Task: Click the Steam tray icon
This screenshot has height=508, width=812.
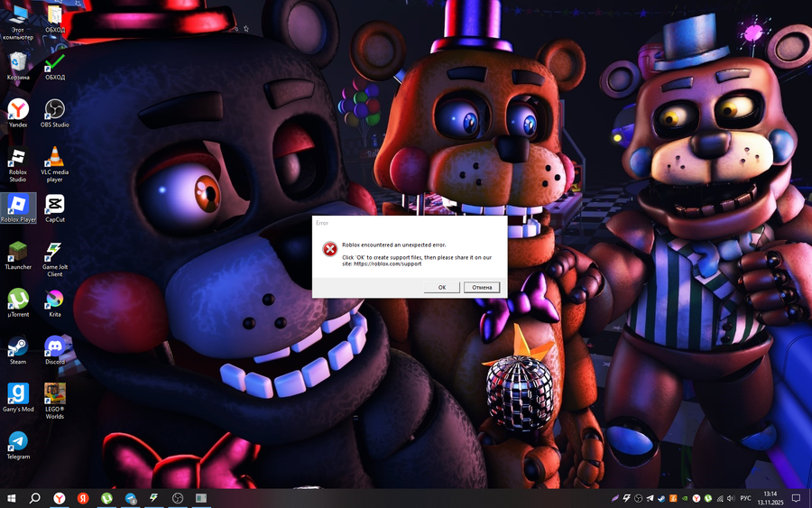Action: pyautogui.click(x=661, y=498)
